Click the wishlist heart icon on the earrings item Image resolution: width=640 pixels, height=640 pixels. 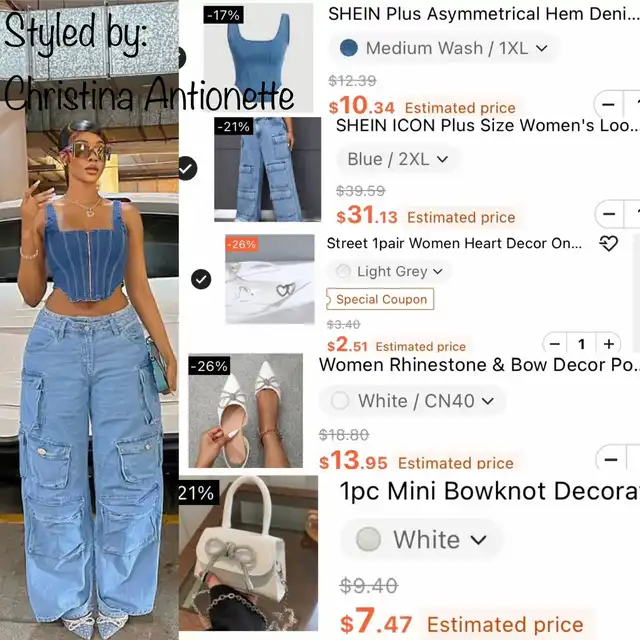[x=608, y=244]
